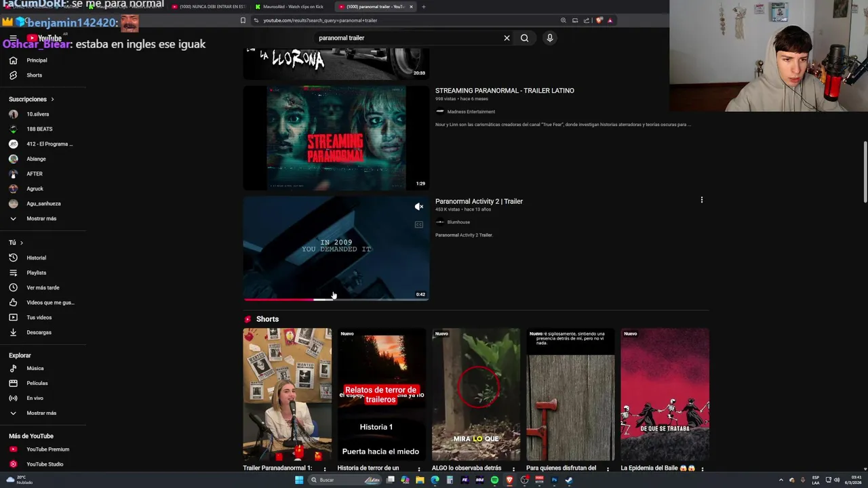Open Madness Entertainment channel
This screenshot has width=868, height=488.
pos(471,112)
